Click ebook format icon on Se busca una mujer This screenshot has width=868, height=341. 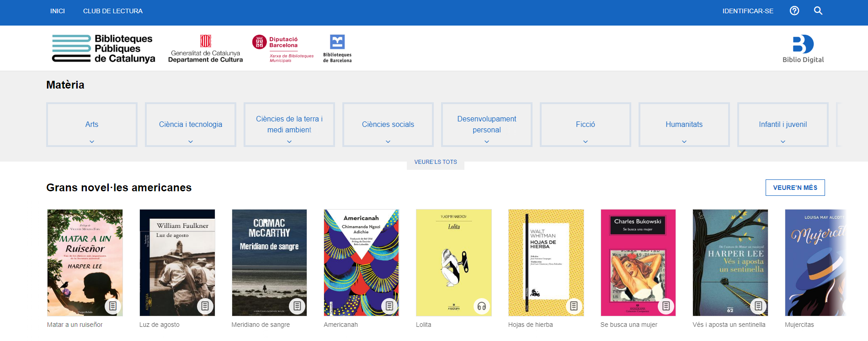coord(666,306)
